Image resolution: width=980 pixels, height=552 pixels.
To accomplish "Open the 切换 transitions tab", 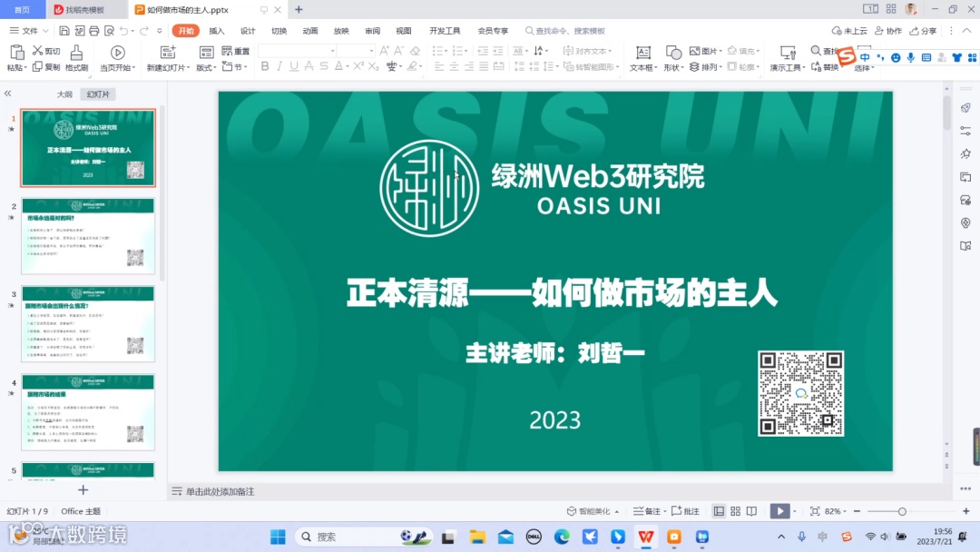I will (279, 31).
